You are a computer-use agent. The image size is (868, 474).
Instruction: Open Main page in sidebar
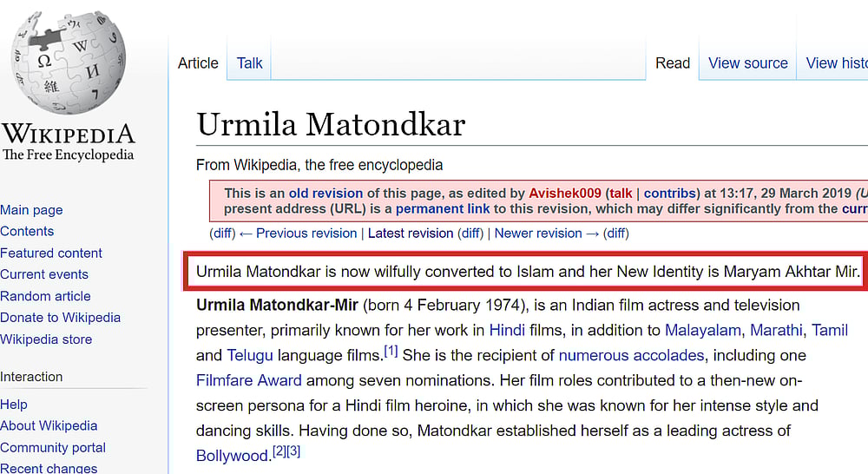tap(31, 210)
